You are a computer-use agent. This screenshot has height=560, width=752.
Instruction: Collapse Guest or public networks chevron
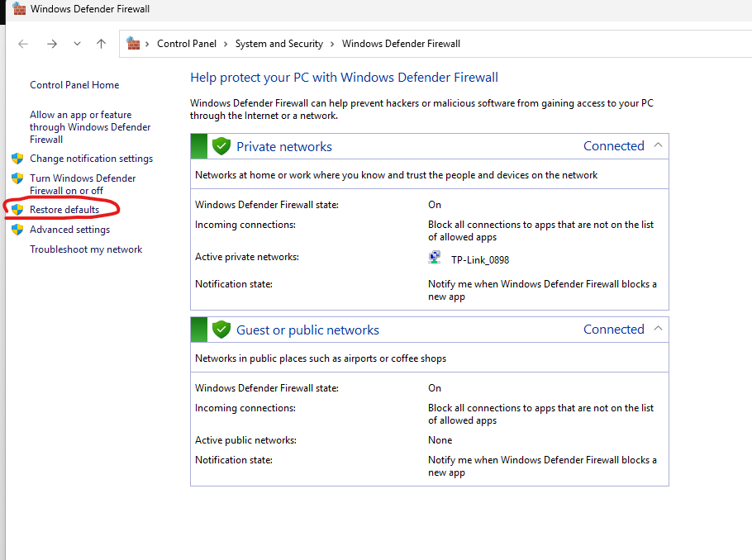[x=658, y=329]
